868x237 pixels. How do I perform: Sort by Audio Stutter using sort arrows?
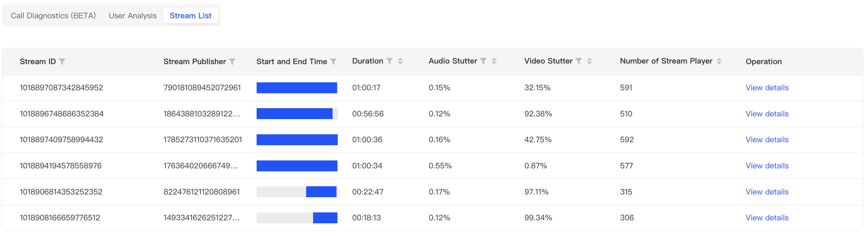(494, 61)
